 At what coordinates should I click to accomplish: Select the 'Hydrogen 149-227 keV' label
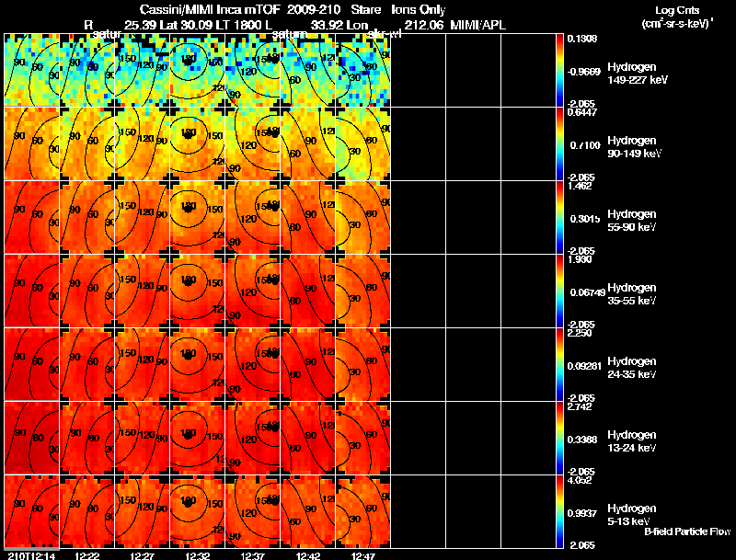click(637, 74)
